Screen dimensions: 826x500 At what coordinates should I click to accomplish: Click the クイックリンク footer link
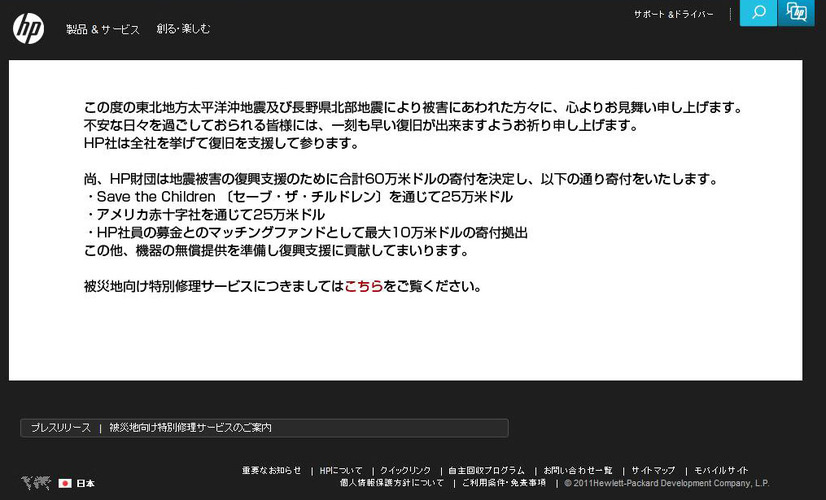tap(405, 470)
